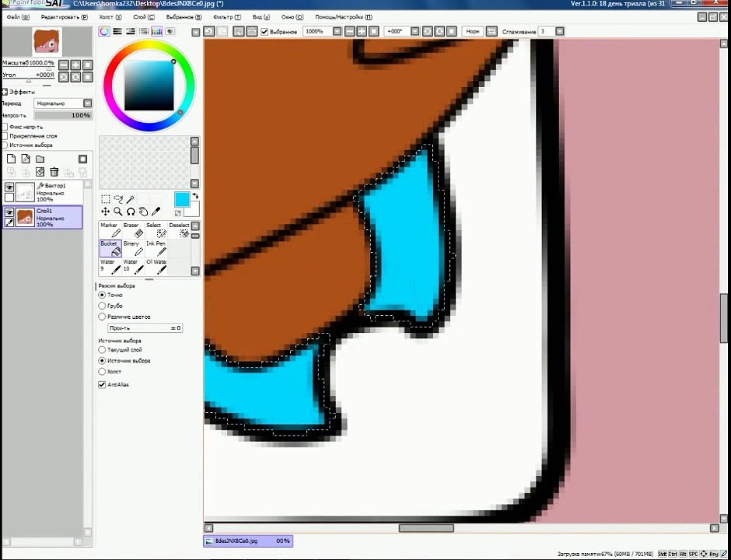This screenshot has width=731, height=560.
Task: Show the color wheel panel
Action: coord(104,31)
